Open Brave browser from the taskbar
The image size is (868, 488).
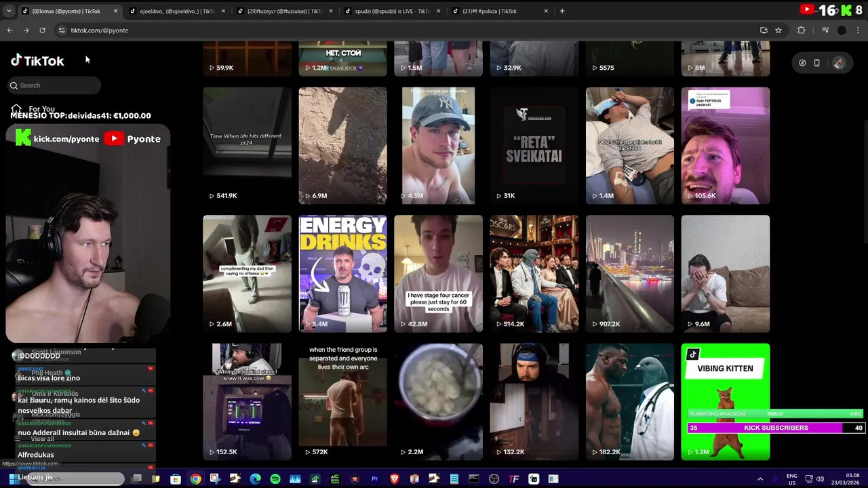coord(394,479)
